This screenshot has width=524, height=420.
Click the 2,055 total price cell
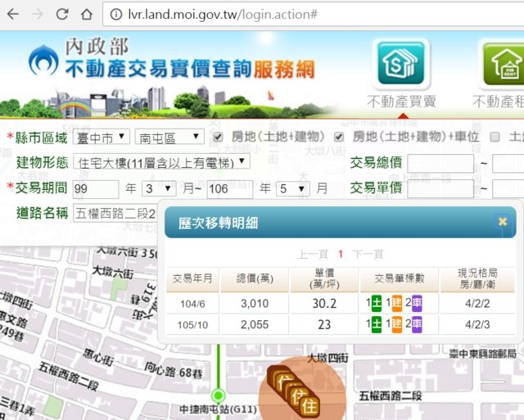[x=255, y=325]
